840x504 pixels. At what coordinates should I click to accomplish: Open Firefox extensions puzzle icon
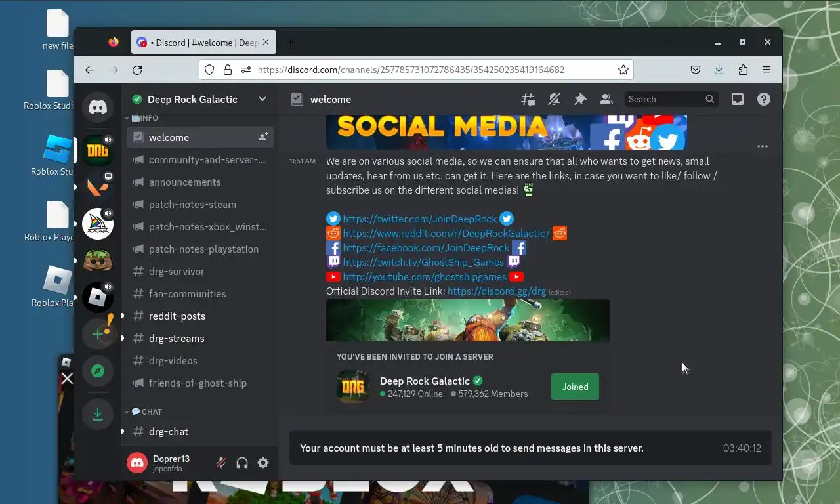743,70
